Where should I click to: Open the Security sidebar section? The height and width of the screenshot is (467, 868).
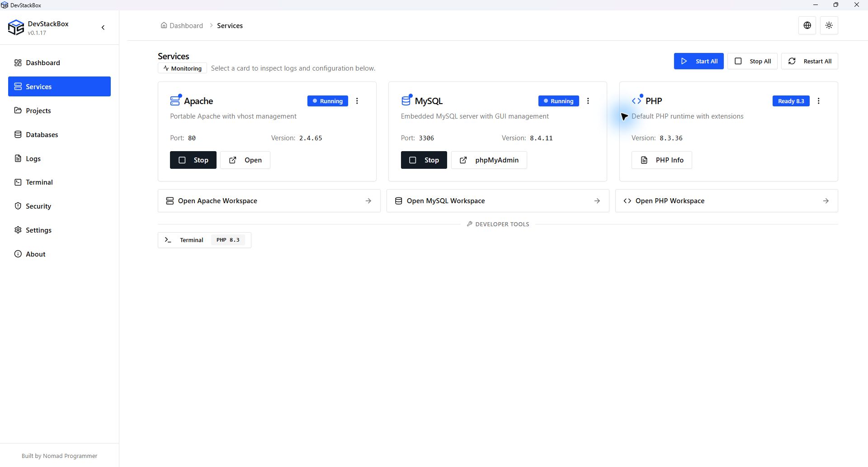coord(59,206)
